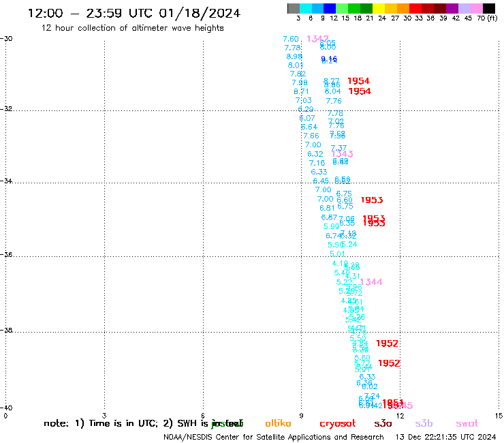Viewport: 504px width, 443px height.
Task: Click the wave height value '8.04'
Action: click(332, 91)
